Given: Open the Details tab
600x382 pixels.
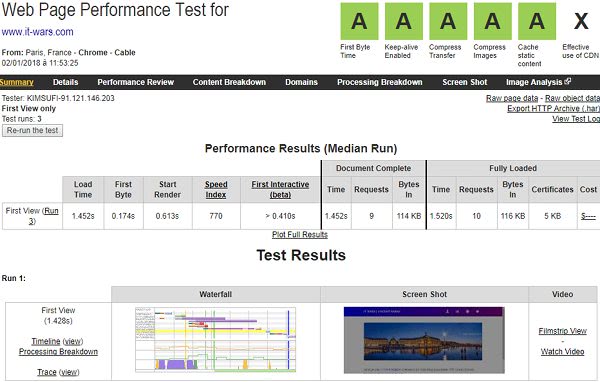Looking at the screenshot, I should tap(65, 82).
